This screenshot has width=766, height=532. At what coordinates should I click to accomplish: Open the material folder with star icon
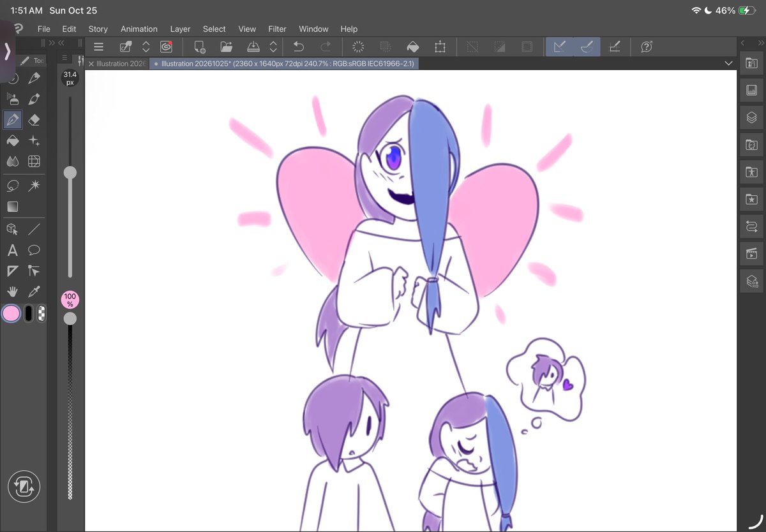pyautogui.click(x=751, y=199)
